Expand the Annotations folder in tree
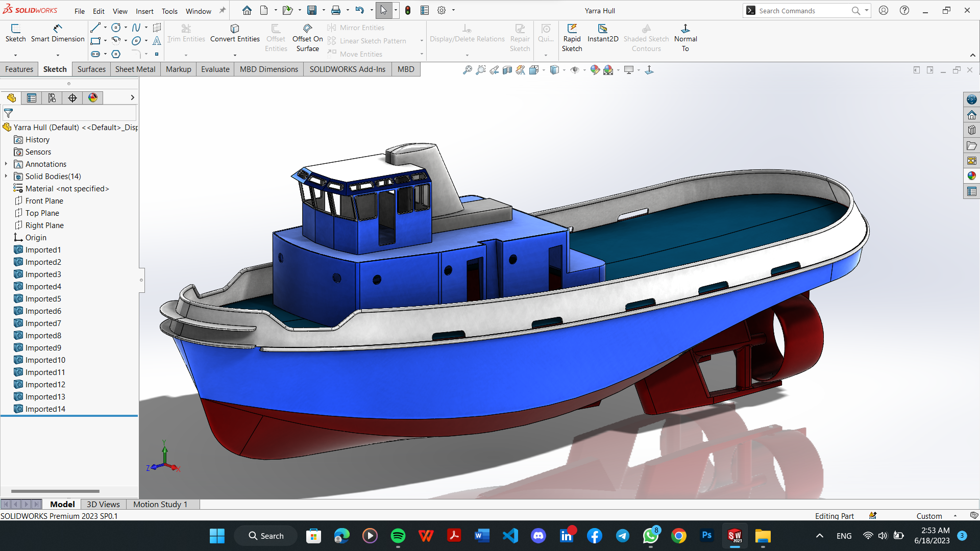 pyautogui.click(x=6, y=163)
